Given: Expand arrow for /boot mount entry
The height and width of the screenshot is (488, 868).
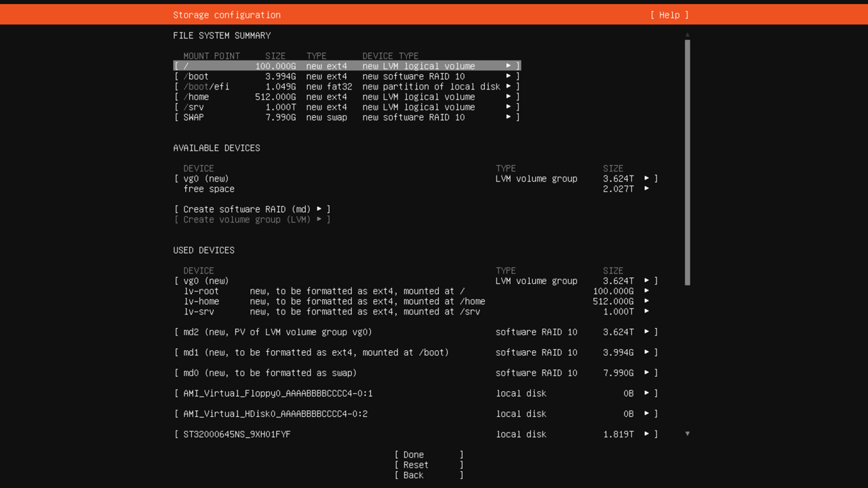Looking at the screenshot, I should click(x=508, y=77).
